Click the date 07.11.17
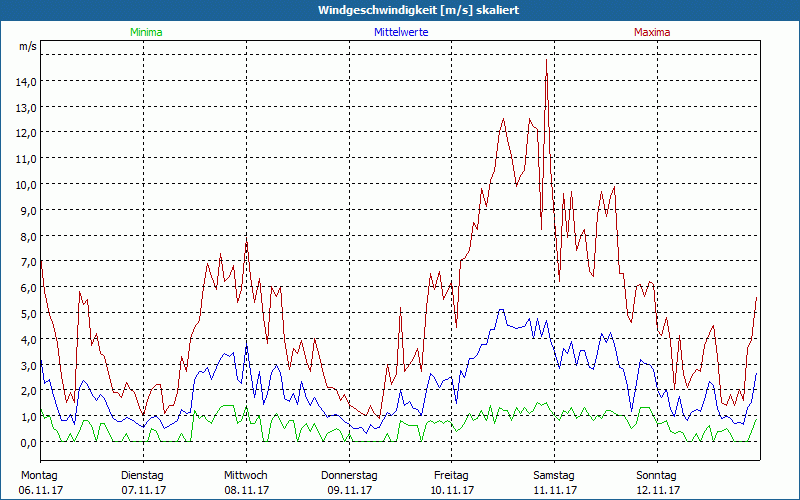The width and height of the screenshot is (800, 500). 143,490
